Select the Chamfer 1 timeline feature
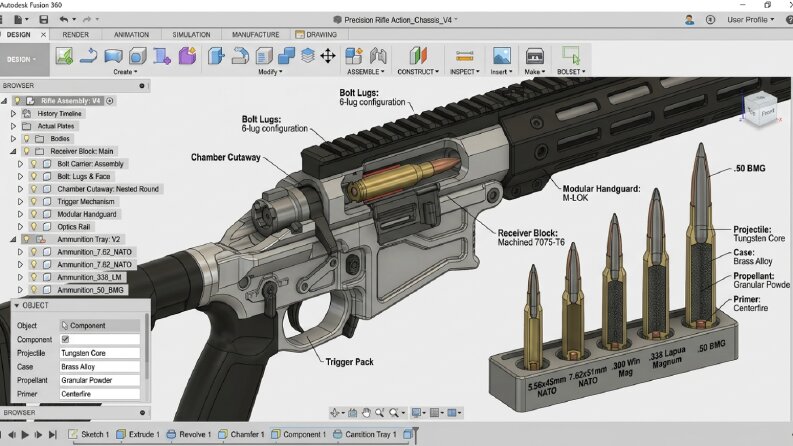The image size is (793, 446). 241,434
